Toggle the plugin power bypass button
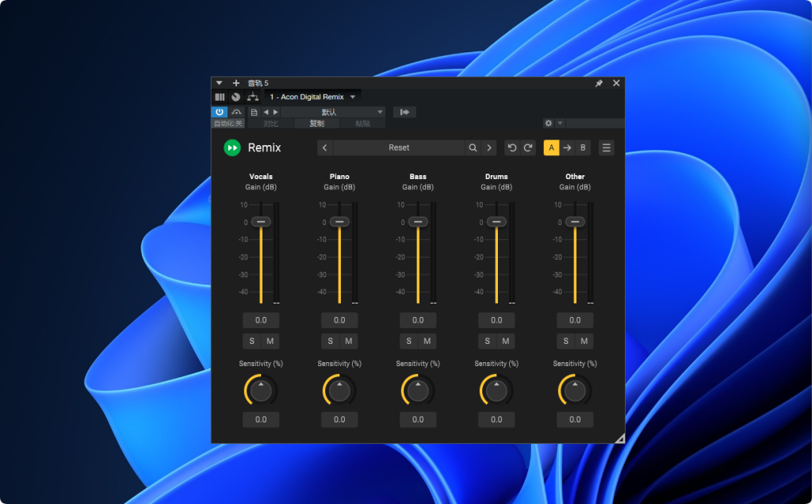This screenshot has width=812, height=504. pos(220,112)
